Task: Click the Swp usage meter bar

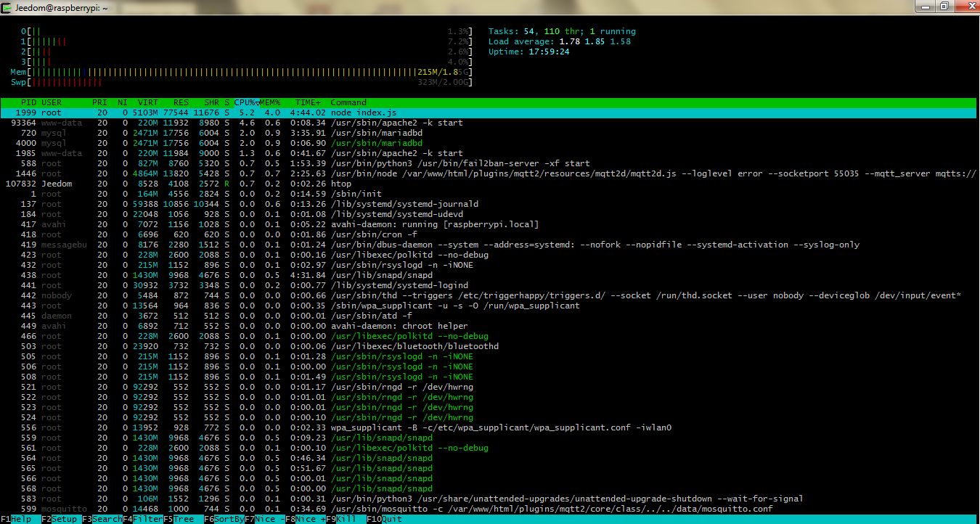Action: point(242,82)
